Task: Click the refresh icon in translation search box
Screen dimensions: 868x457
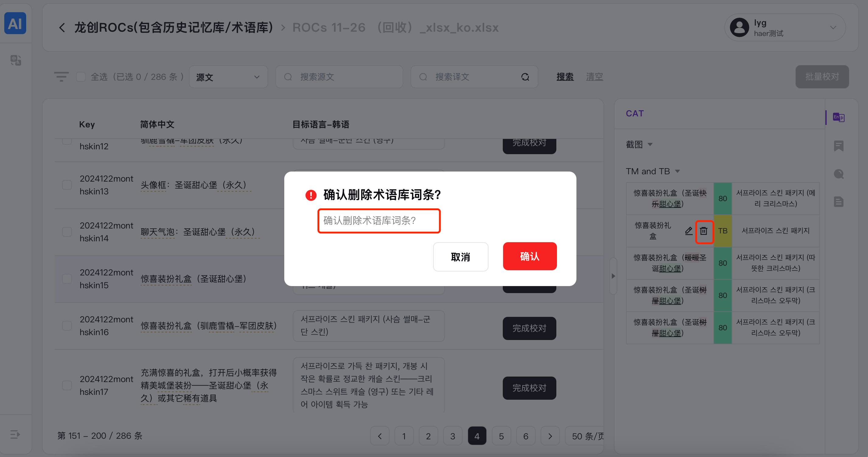Action: 525,77
